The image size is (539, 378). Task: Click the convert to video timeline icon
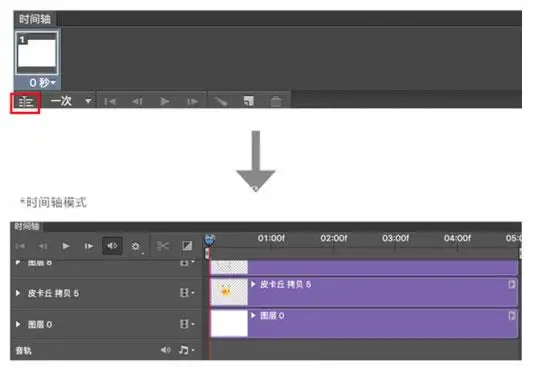pyautogui.click(x=25, y=102)
